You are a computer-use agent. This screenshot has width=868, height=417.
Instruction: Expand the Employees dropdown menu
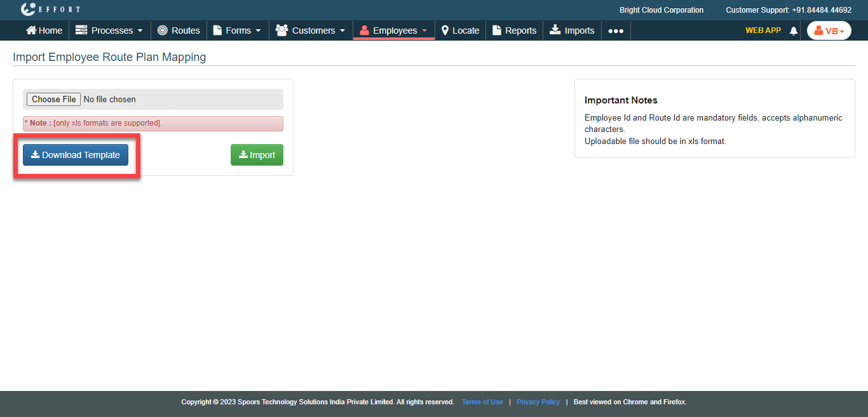(394, 30)
